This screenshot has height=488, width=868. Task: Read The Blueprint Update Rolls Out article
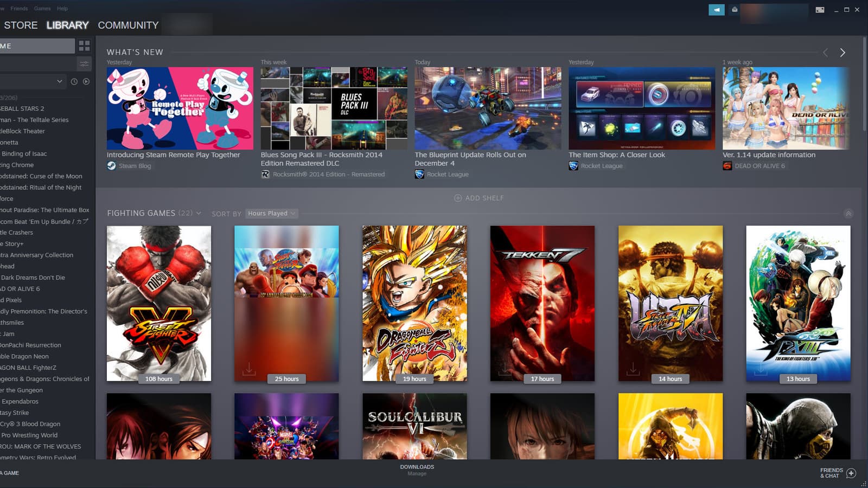point(470,159)
